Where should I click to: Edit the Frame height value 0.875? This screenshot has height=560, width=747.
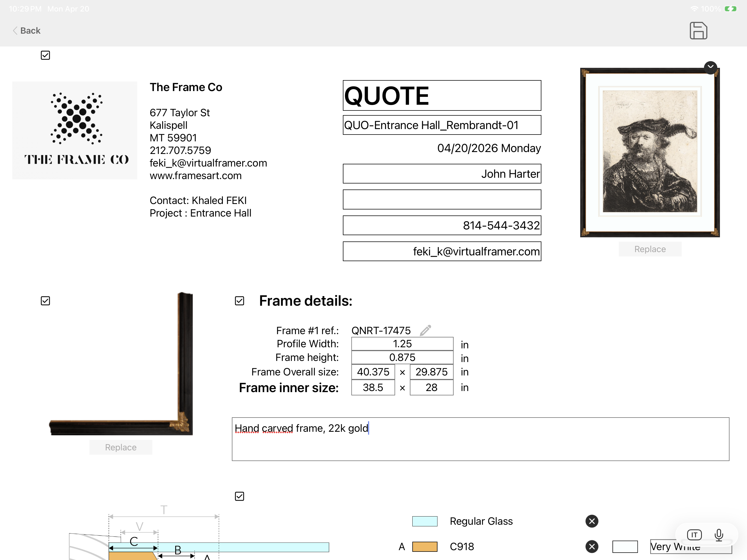(x=402, y=357)
